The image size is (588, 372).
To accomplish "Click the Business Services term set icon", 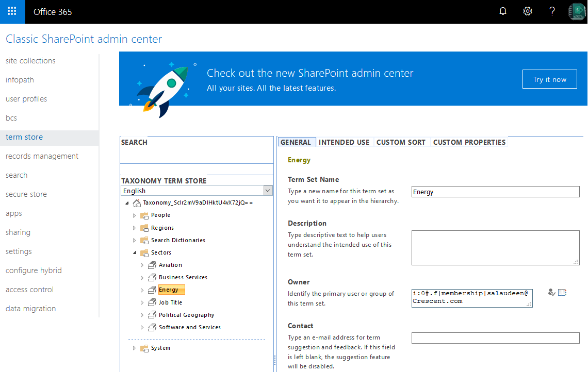I will click(152, 278).
